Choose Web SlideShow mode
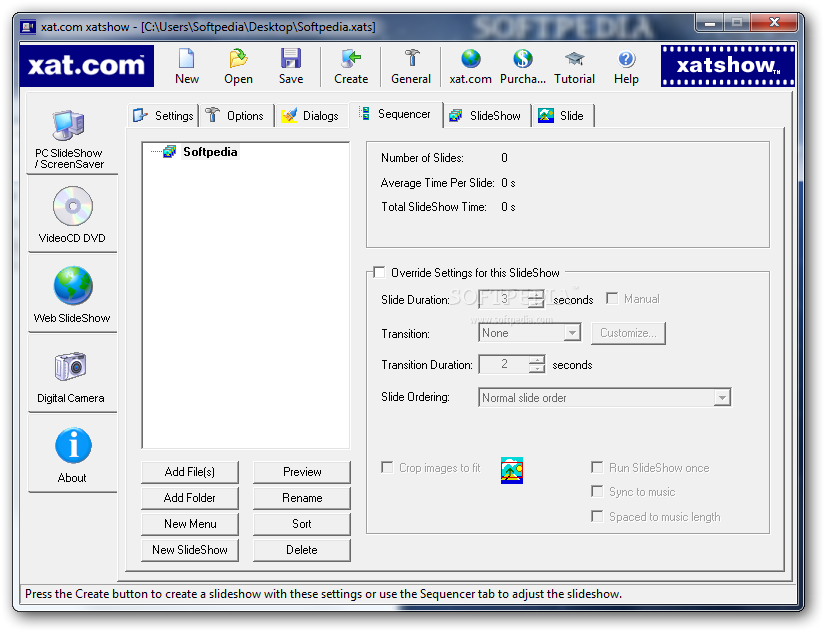This screenshot has width=825, height=632. (73, 295)
